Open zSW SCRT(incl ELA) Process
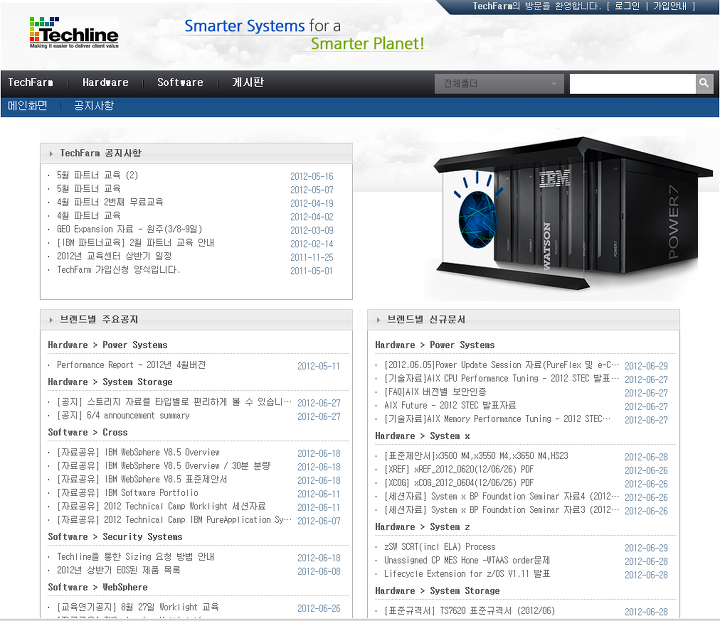Screen dimensions: 720x621 click(x=440, y=547)
